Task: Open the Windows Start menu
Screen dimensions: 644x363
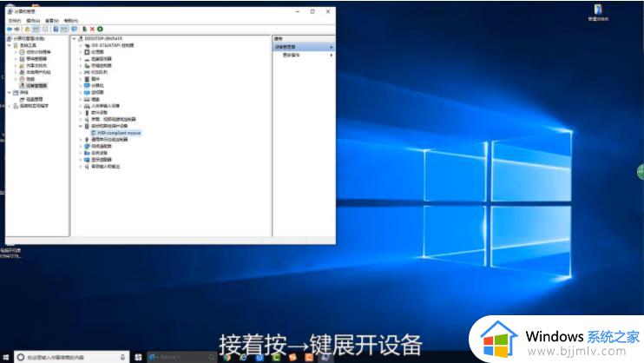Action: (6, 357)
